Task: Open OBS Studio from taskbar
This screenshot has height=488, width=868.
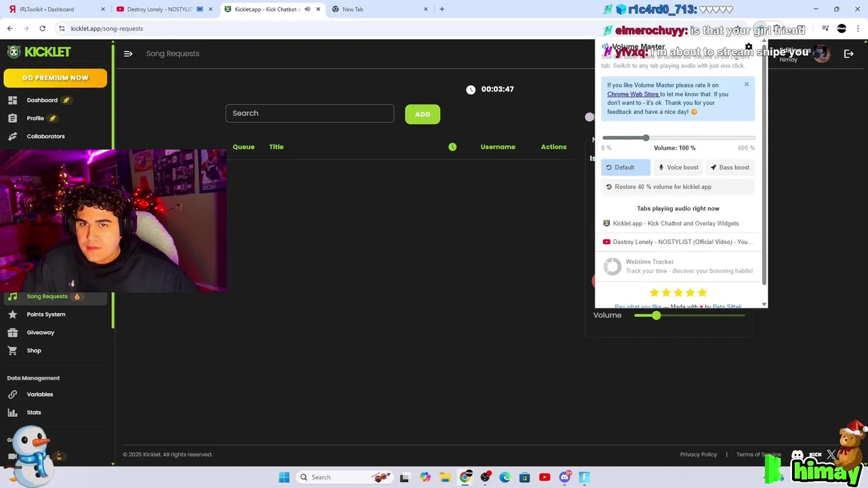Action: point(485,477)
